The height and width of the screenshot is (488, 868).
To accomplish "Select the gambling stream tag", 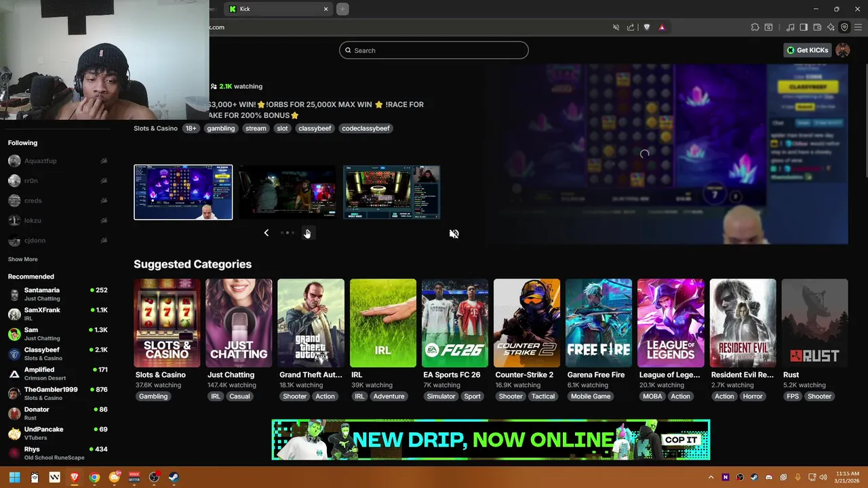I will point(221,128).
